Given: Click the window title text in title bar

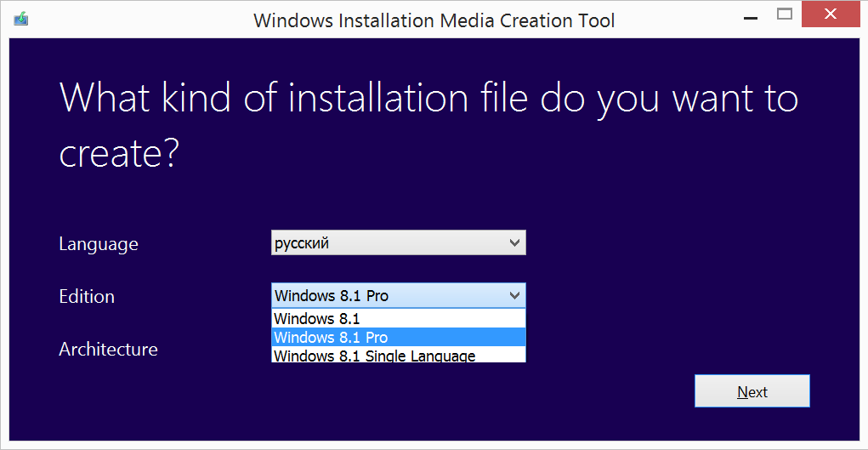Looking at the screenshot, I should [434, 20].
